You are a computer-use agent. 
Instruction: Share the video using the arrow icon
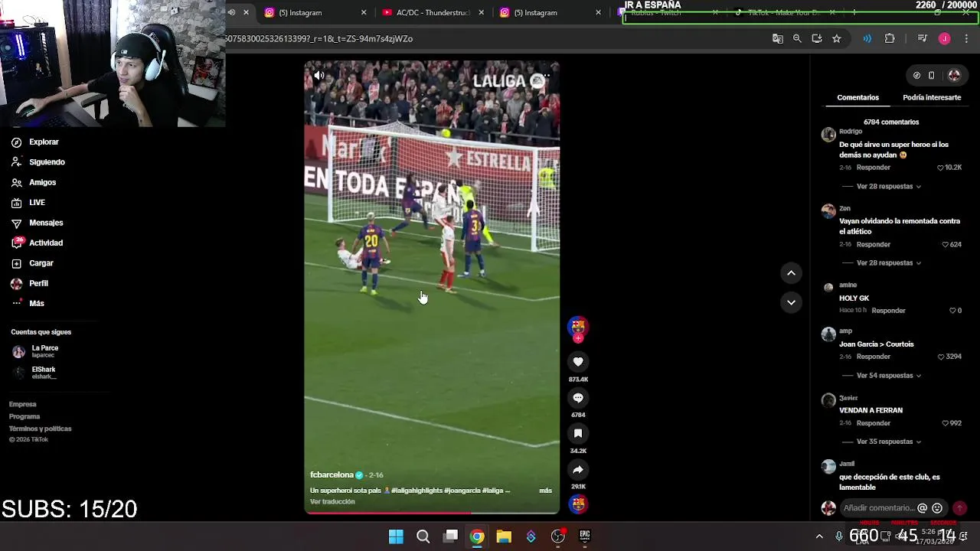(x=578, y=470)
